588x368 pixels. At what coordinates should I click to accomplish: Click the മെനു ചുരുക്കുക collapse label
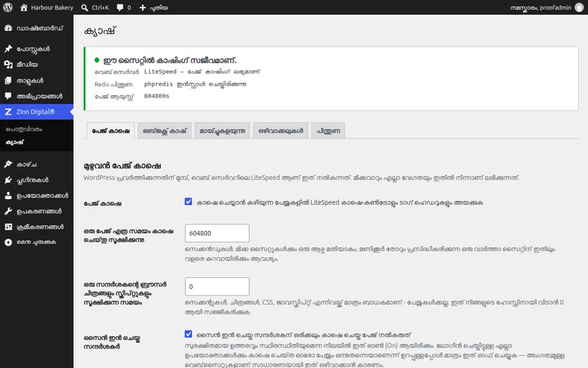coord(36,242)
